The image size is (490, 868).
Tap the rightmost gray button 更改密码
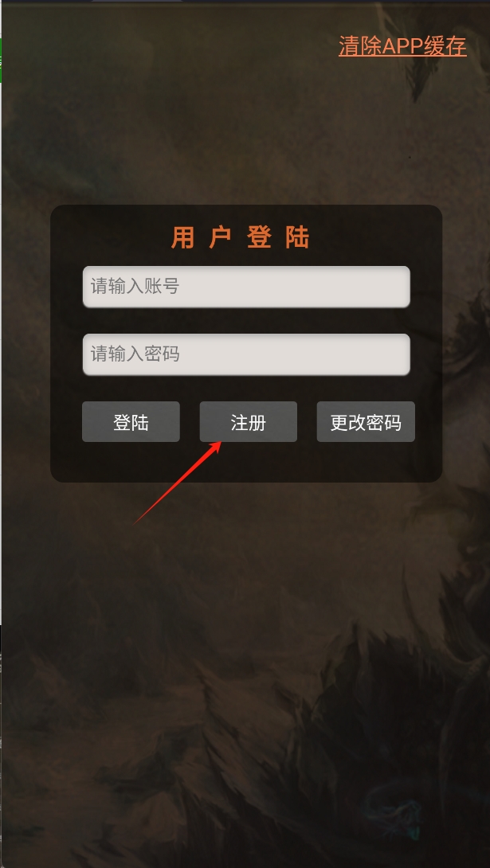click(366, 422)
